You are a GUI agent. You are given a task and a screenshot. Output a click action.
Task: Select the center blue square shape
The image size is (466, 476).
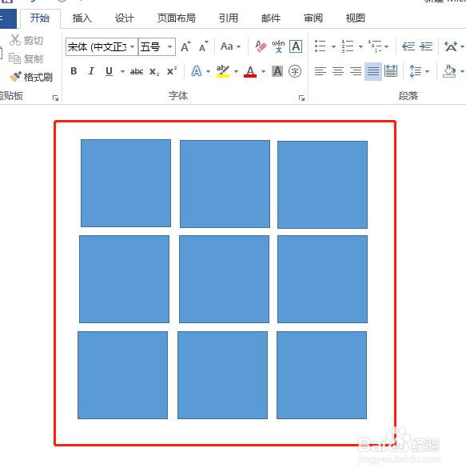click(x=224, y=279)
